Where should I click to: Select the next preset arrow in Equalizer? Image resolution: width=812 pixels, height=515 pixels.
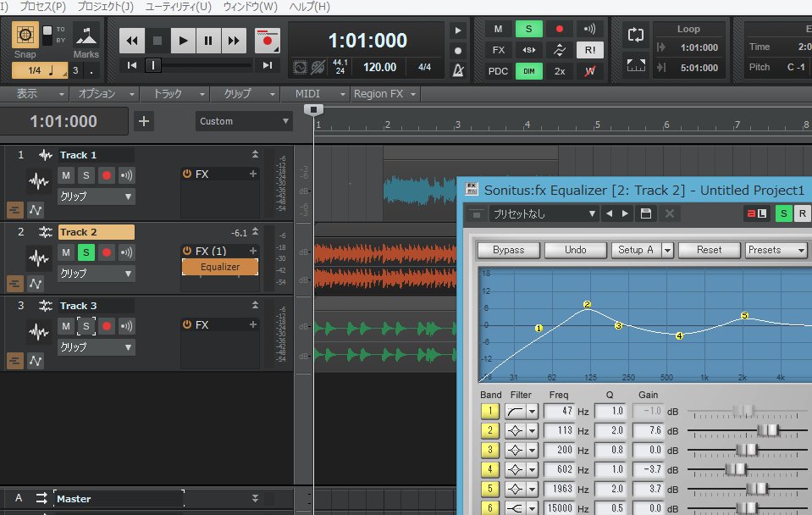click(x=625, y=213)
